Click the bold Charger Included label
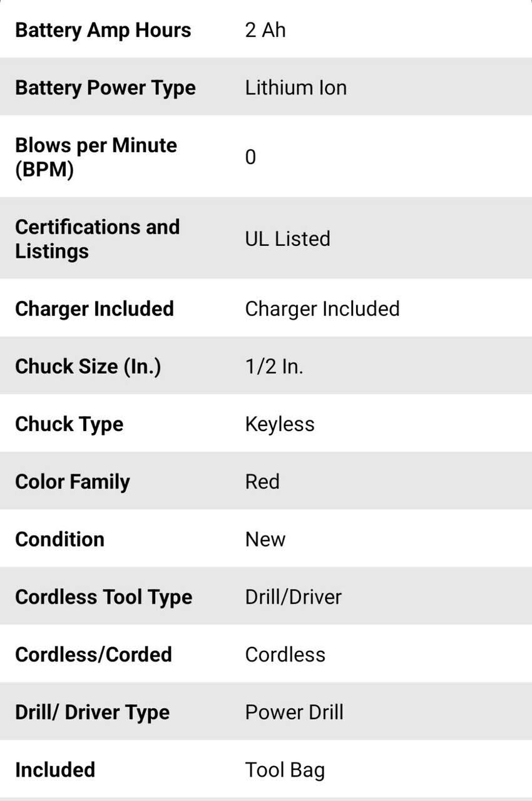The image size is (532, 801). click(x=95, y=309)
